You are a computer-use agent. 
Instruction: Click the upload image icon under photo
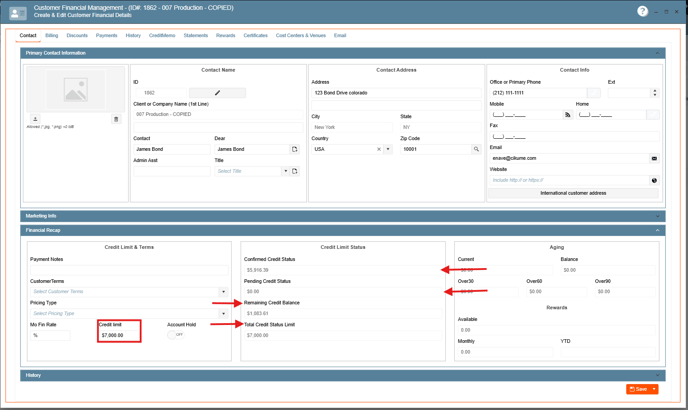36,119
